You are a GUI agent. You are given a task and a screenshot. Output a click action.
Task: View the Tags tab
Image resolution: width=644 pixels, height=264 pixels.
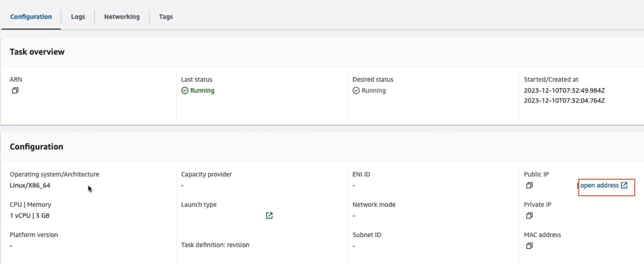point(166,17)
